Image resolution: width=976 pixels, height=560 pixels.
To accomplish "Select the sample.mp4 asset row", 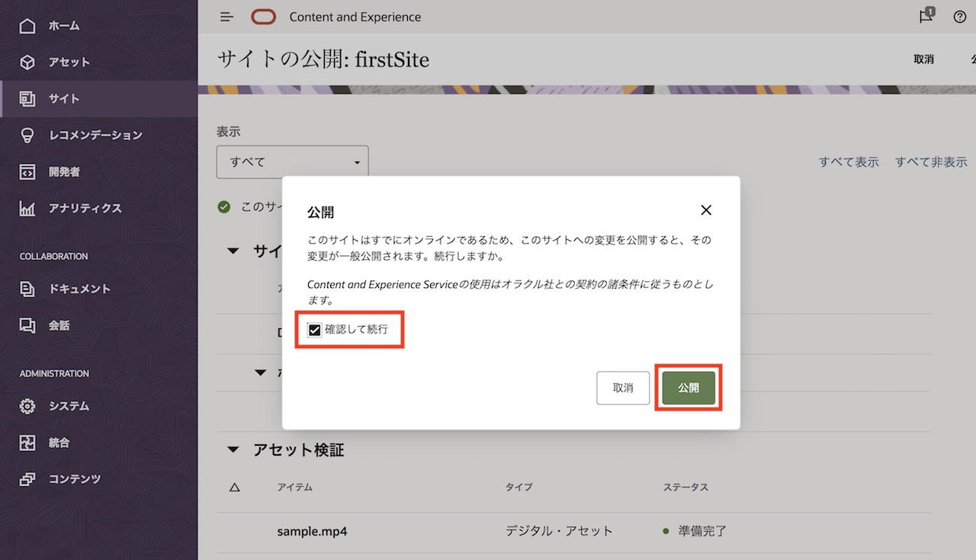I will coord(312,531).
